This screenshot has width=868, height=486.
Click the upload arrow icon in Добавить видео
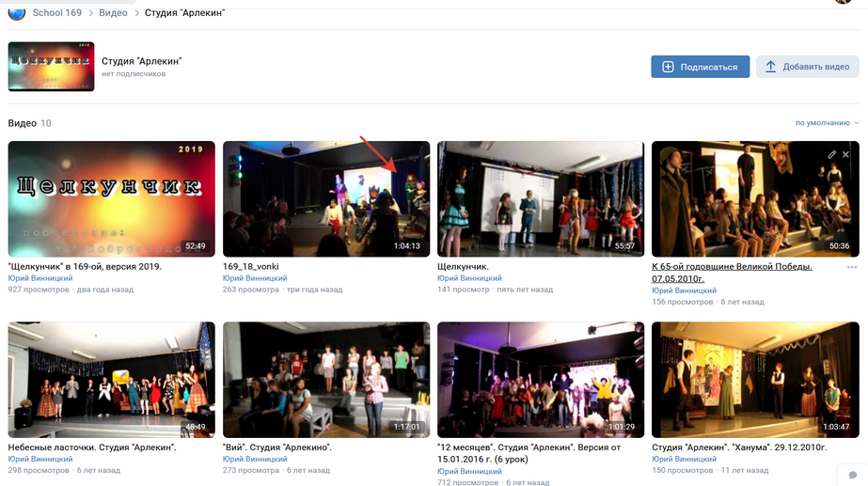coord(771,67)
